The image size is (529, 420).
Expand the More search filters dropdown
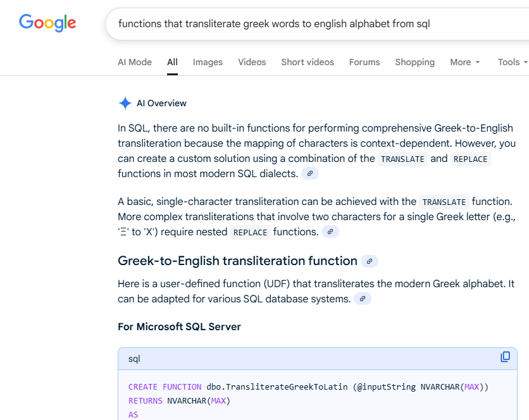point(465,62)
